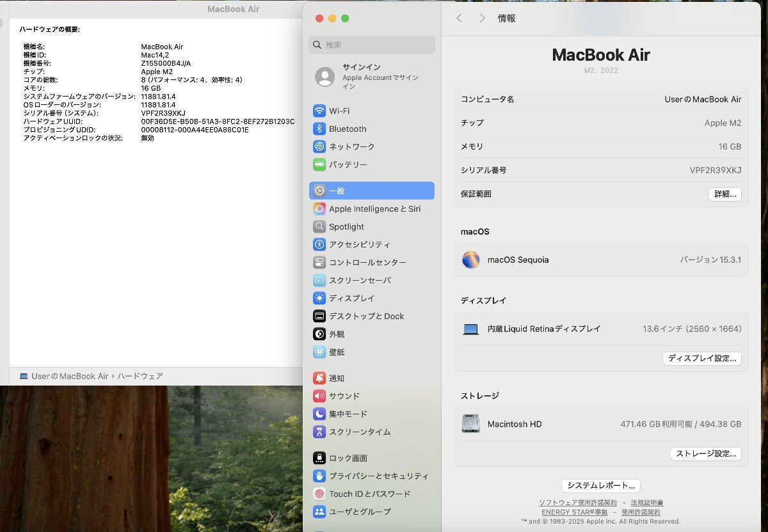Open ENERGY STAR®準拠 link

coord(575,512)
